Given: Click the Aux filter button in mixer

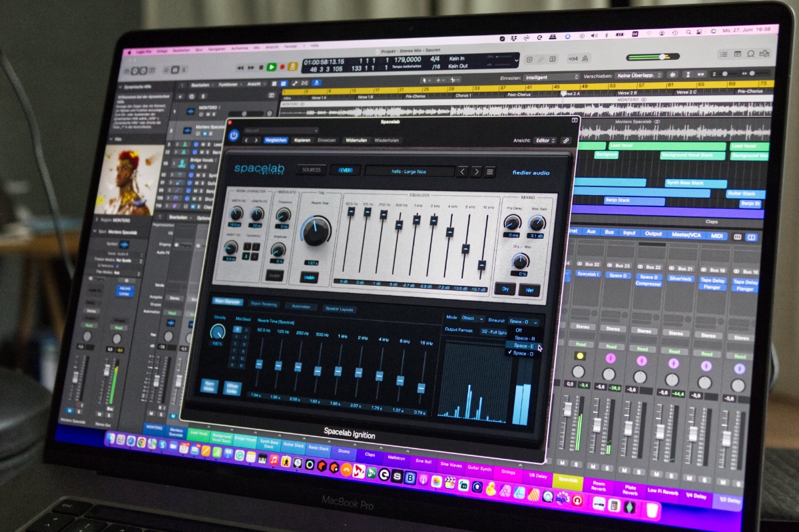Looking at the screenshot, I should [591, 232].
